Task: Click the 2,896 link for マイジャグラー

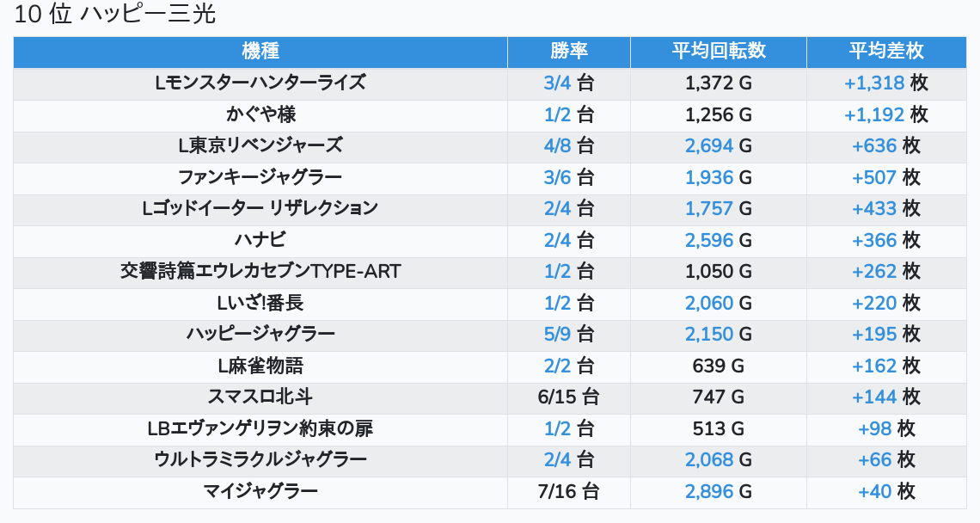Action: pyautogui.click(x=709, y=491)
